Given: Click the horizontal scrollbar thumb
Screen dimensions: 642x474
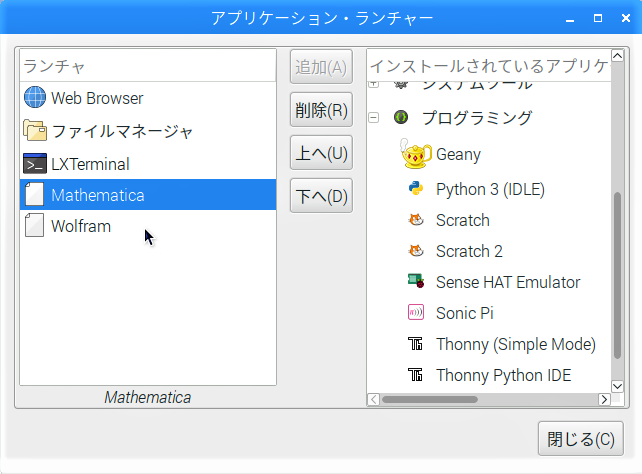Looking at the screenshot, I should (x=430, y=399).
